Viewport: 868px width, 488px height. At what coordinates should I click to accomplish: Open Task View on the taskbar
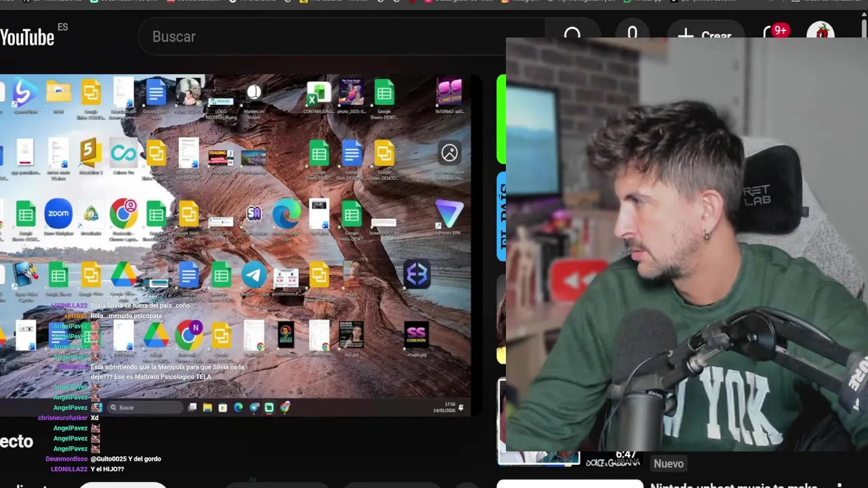click(x=193, y=407)
